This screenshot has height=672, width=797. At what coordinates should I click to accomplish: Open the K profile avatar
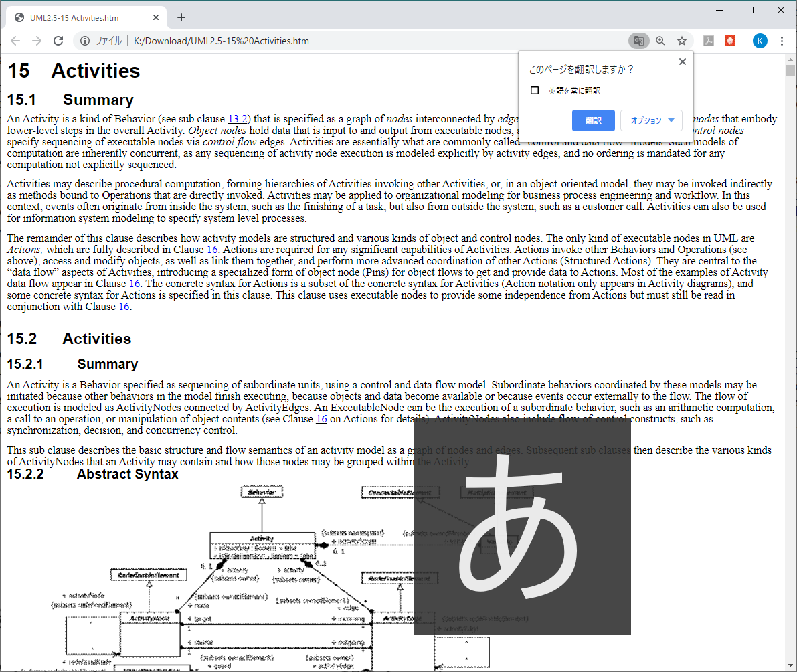point(760,41)
